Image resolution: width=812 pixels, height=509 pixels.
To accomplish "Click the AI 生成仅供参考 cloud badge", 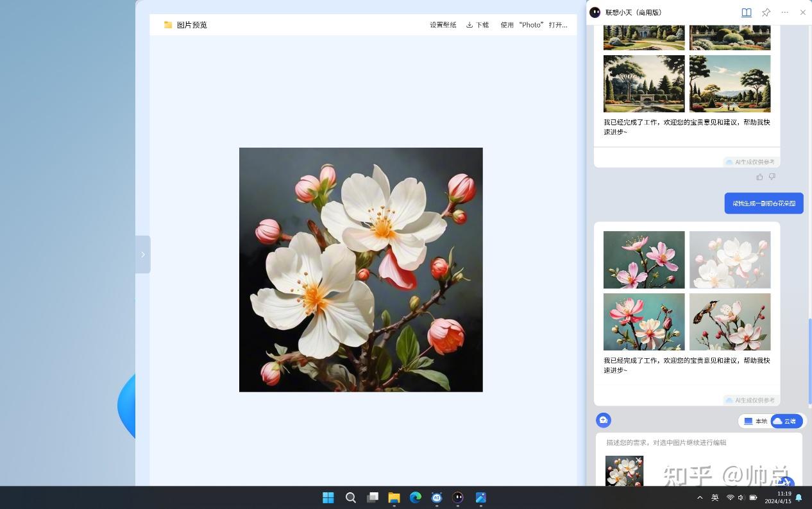I will coord(750,400).
